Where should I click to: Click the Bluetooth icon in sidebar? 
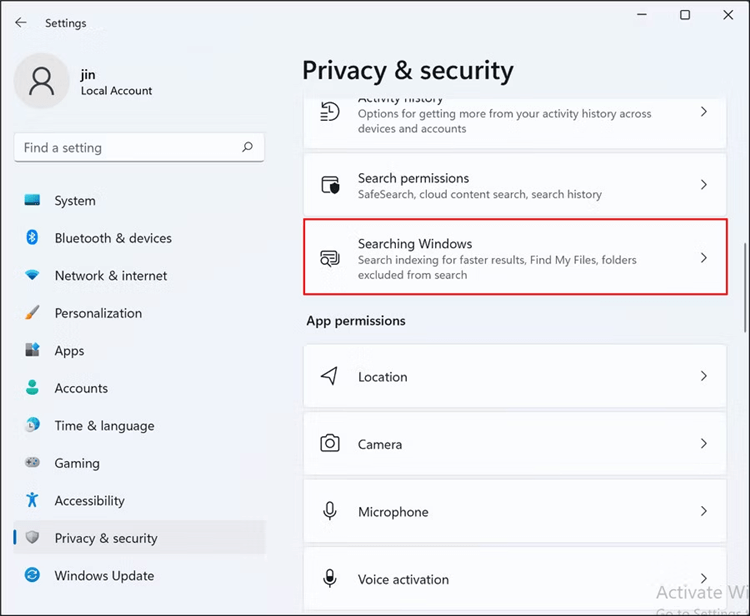coord(32,237)
